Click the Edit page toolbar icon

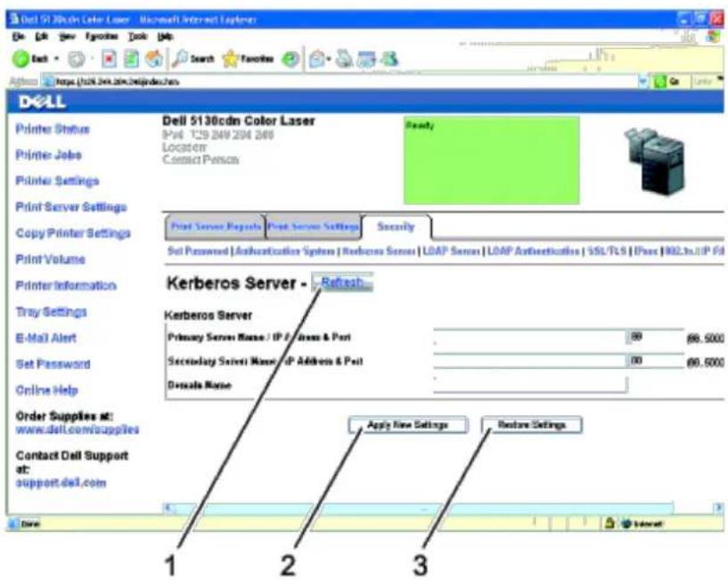(x=366, y=59)
